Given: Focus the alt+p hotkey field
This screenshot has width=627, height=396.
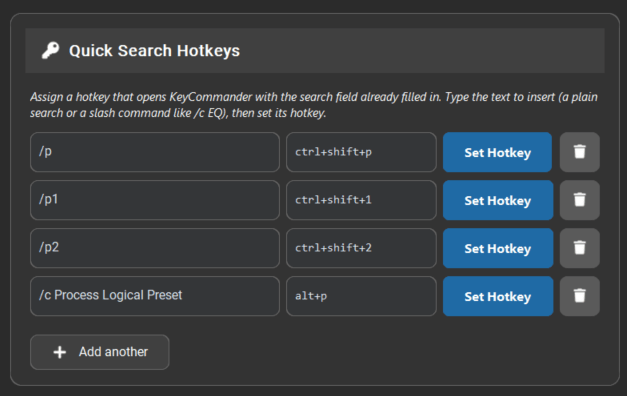Looking at the screenshot, I should pos(361,296).
